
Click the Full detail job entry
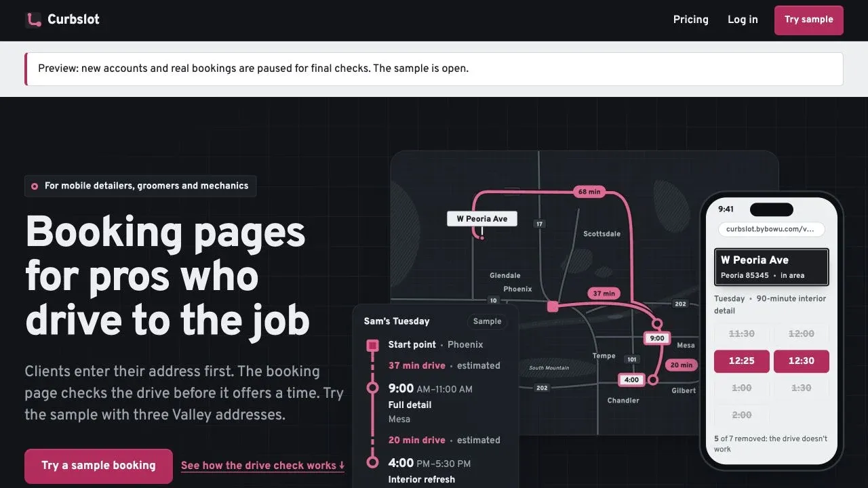410,405
